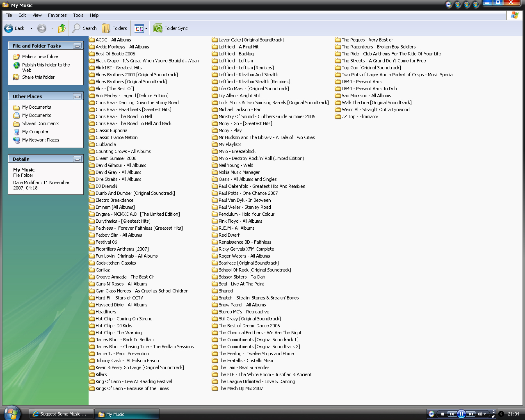
Task: Open the File menu
Action: [x=9, y=15]
